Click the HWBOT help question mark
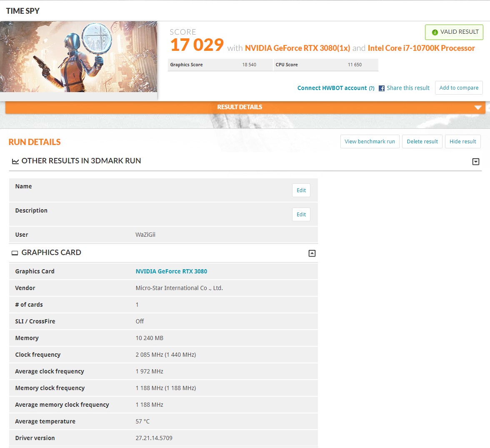The image size is (490, 448). 372,88
